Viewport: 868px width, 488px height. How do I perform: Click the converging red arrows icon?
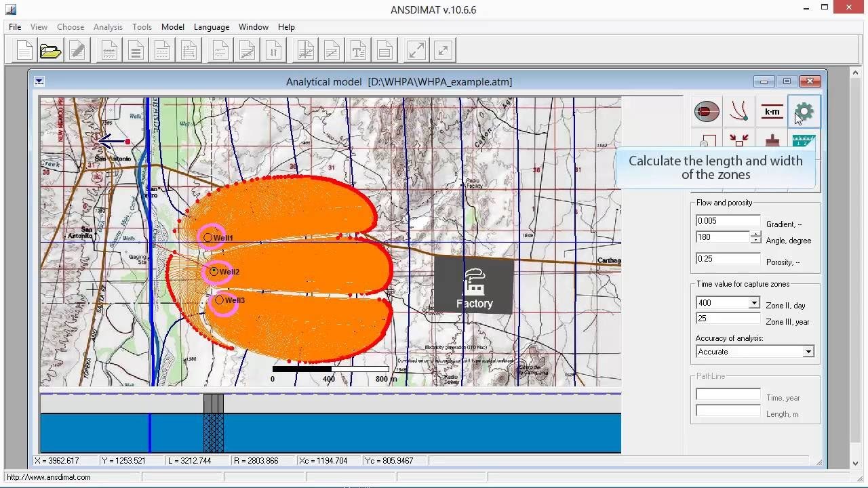tap(739, 141)
